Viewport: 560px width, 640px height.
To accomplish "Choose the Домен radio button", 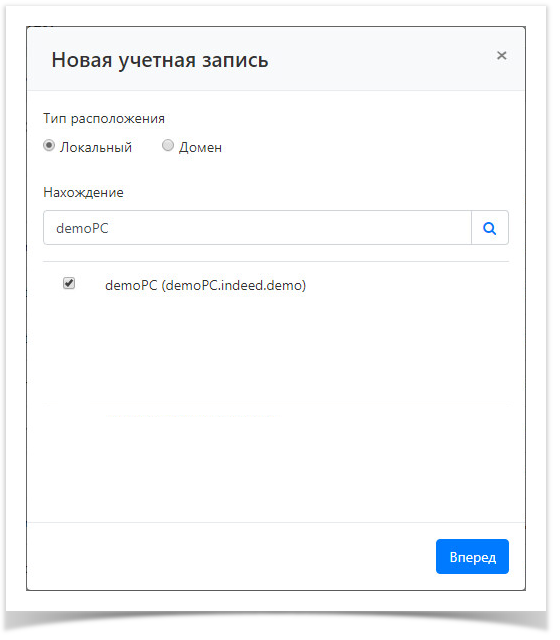I will click(170, 147).
